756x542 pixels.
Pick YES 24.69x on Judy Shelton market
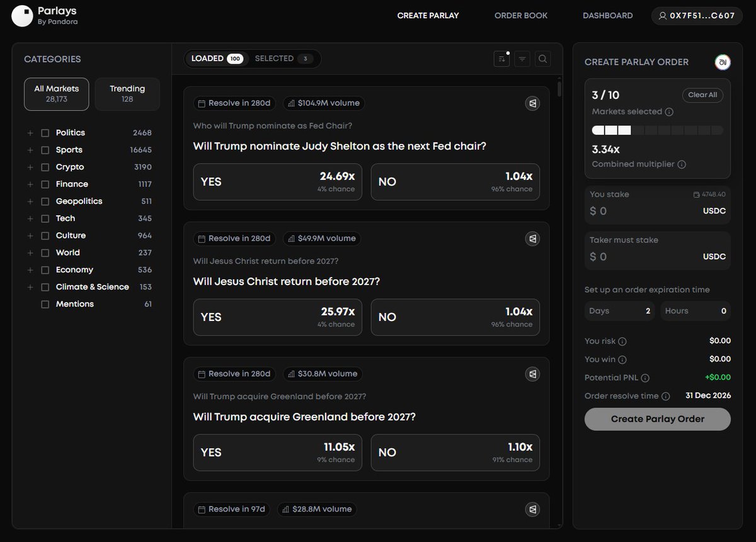(277, 182)
